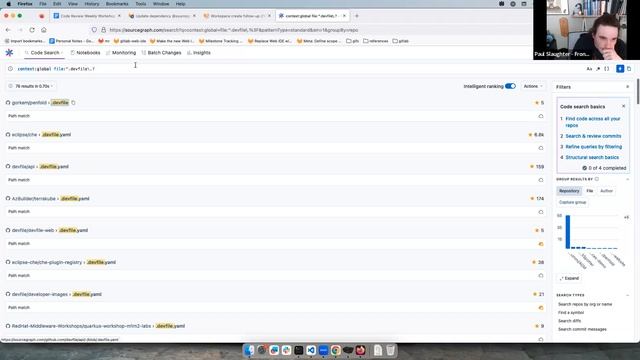Open Firefox History menu
This screenshot has width=640, height=360.
coord(91,4)
